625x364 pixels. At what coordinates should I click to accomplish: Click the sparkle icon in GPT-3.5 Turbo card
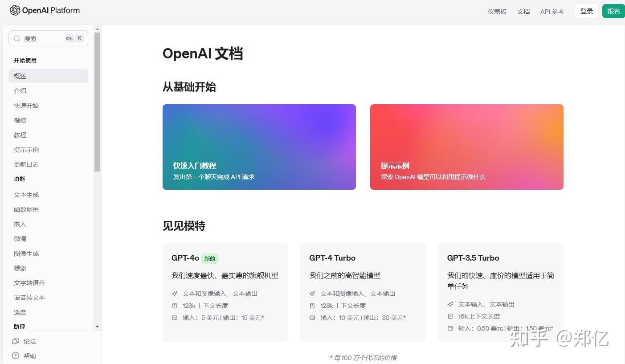pos(450,304)
